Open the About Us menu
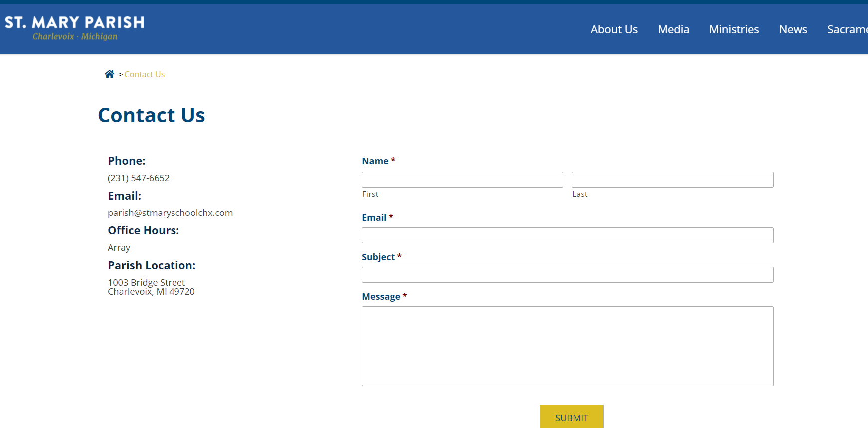 tap(614, 29)
